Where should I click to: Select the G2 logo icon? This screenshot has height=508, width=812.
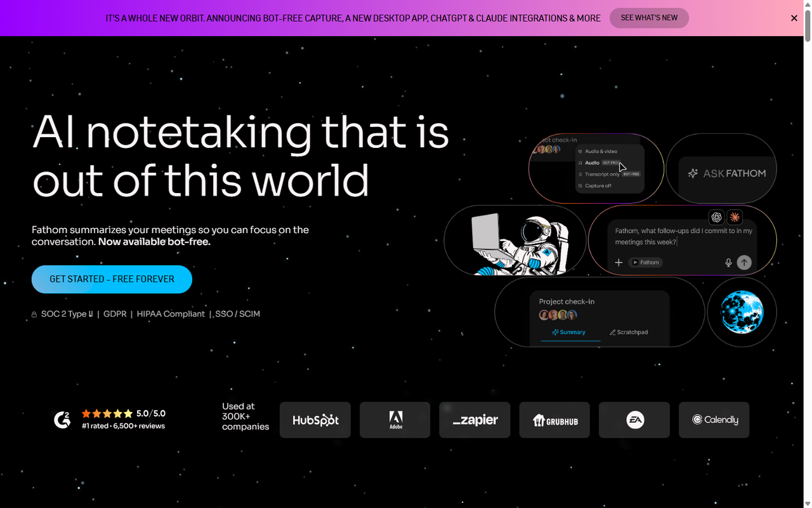(62, 420)
